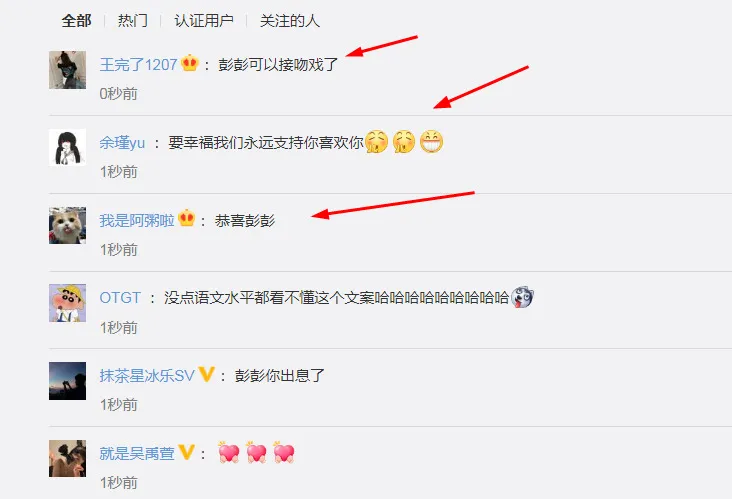732x499 pixels.
Task: Open the cat avatar of 我是阿粥啦
Action: [x=67, y=225]
